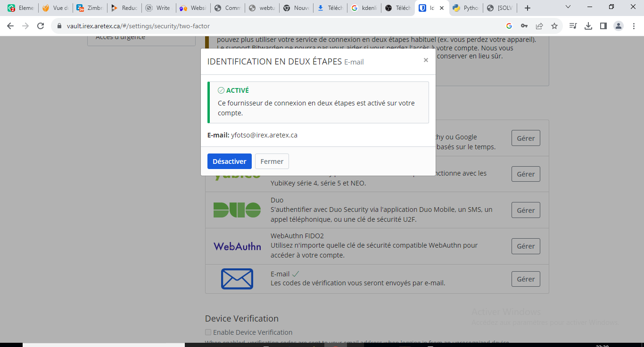This screenshot has width=644, height=347.
Task: Click the Fermer button in dialog
Action: click(x=272, y=161)
